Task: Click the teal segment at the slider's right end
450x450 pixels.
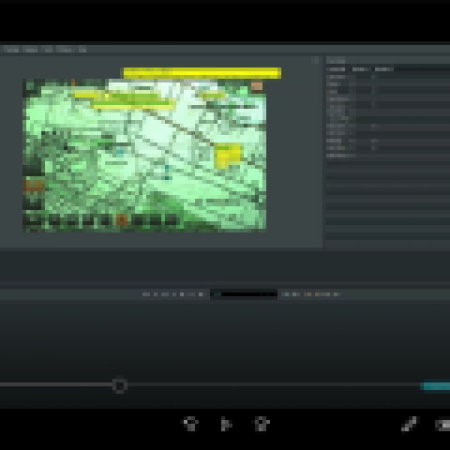Action: click(435, 386)
